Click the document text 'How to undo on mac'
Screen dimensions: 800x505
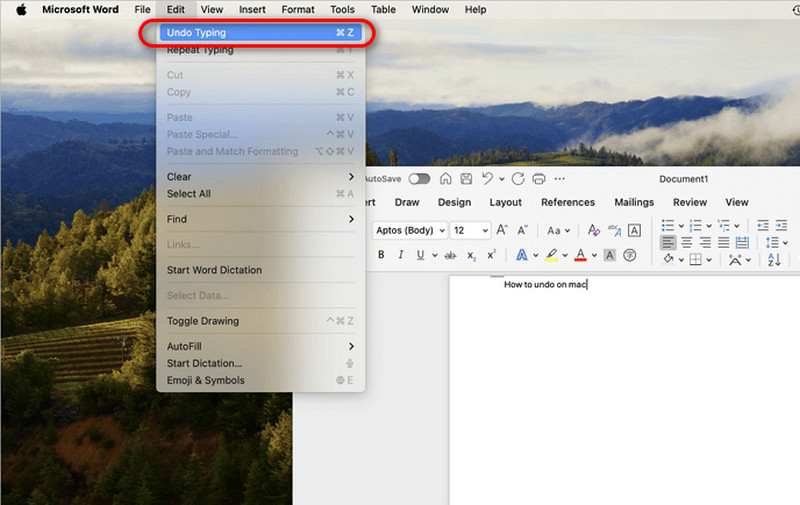pyautogui.click(x=545, y=285)
